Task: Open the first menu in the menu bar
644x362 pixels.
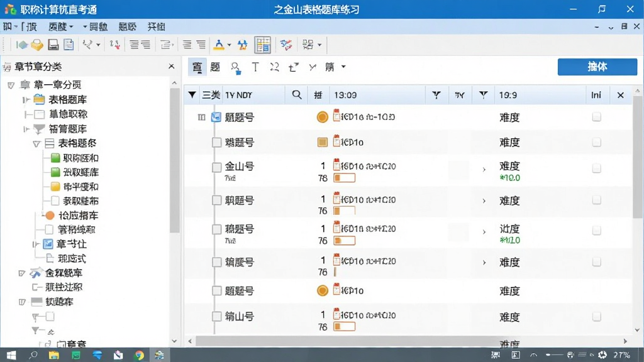Action: (19, 26)
